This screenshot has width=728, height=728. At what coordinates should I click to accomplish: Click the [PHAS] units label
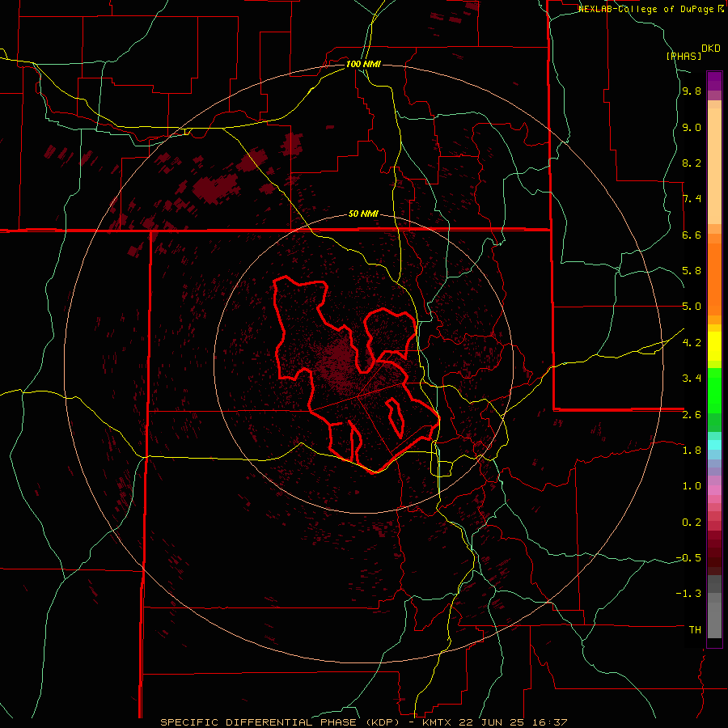[684, 56]
